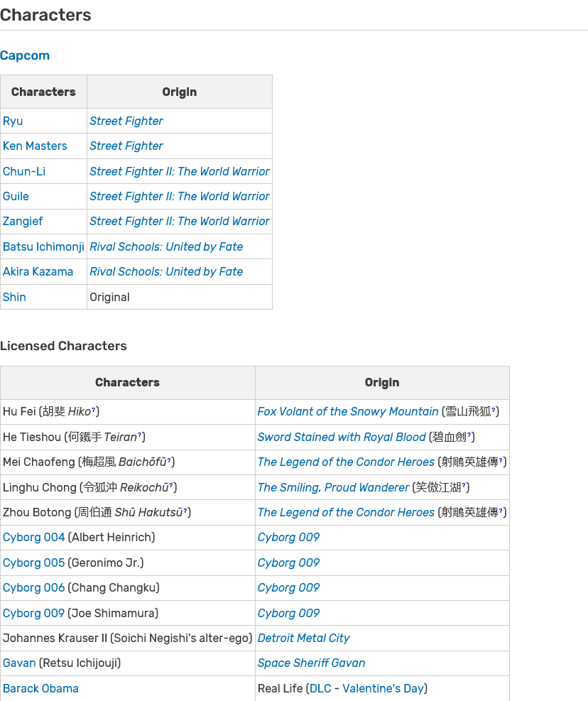Open the Cyborg 009 character link (Joe Shimamura)

click(x=33, y=614)
